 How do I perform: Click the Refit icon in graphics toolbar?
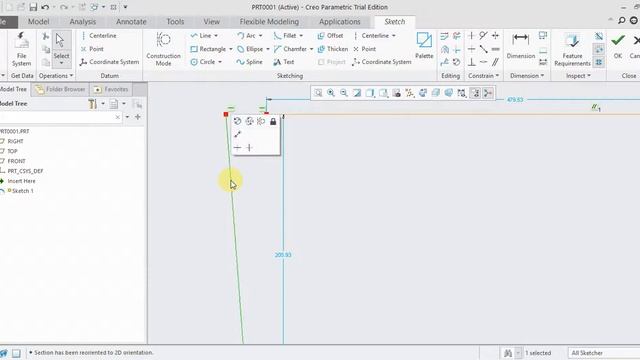coord(318,93)
